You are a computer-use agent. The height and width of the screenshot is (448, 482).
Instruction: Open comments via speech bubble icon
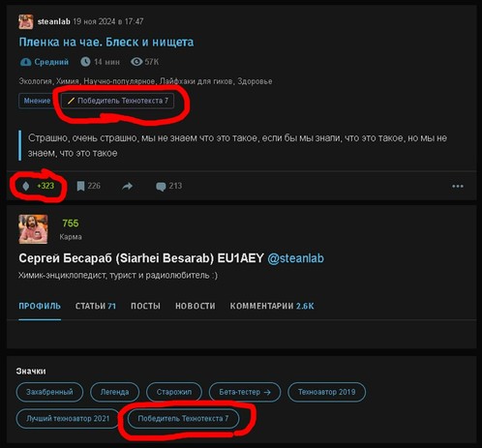point(161,187)
